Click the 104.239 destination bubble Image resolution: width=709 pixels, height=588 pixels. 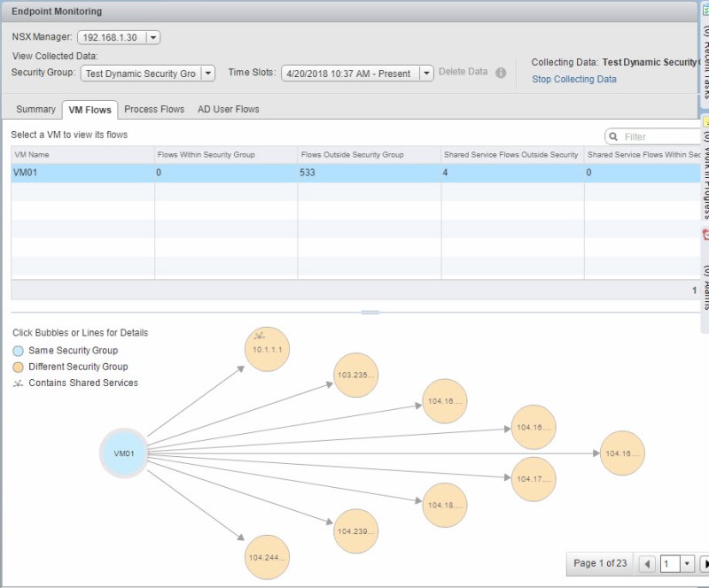pyautogui.click(x=355, y=532)
